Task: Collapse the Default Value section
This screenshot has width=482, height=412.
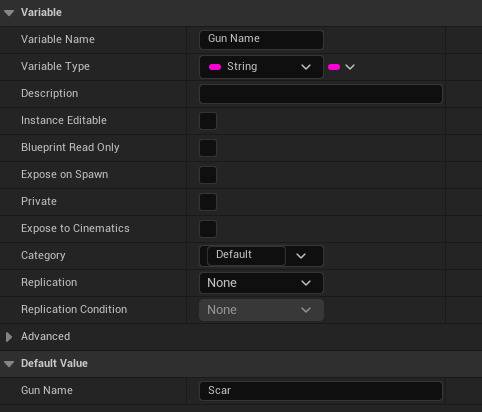Action: click(x=9, y=364)
